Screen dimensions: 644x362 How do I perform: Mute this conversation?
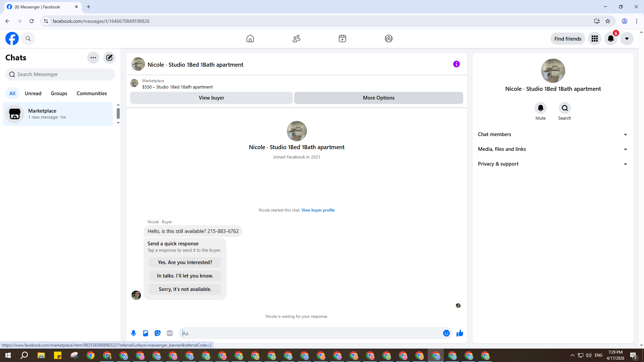click(x=540, y=108)
